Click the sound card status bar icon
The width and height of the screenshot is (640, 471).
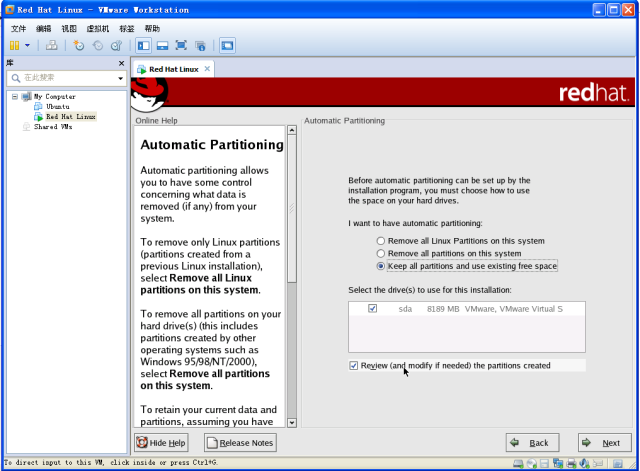(584, 463)
